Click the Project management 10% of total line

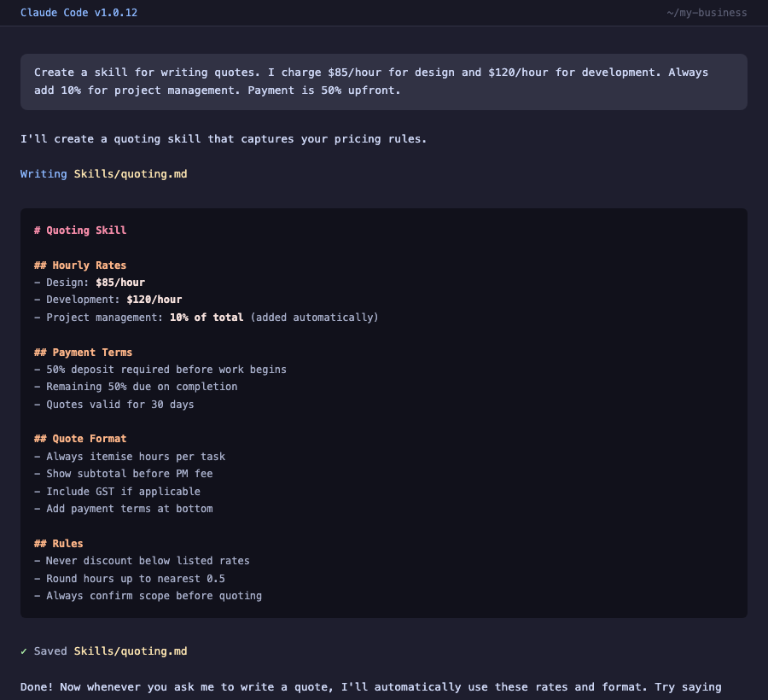(x=207, y=318)
